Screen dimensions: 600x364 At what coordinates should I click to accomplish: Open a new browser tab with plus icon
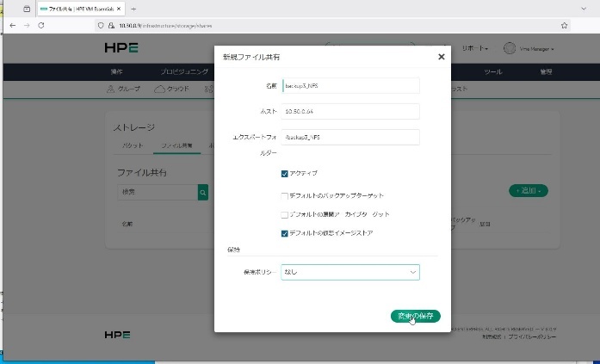(133, 8)
